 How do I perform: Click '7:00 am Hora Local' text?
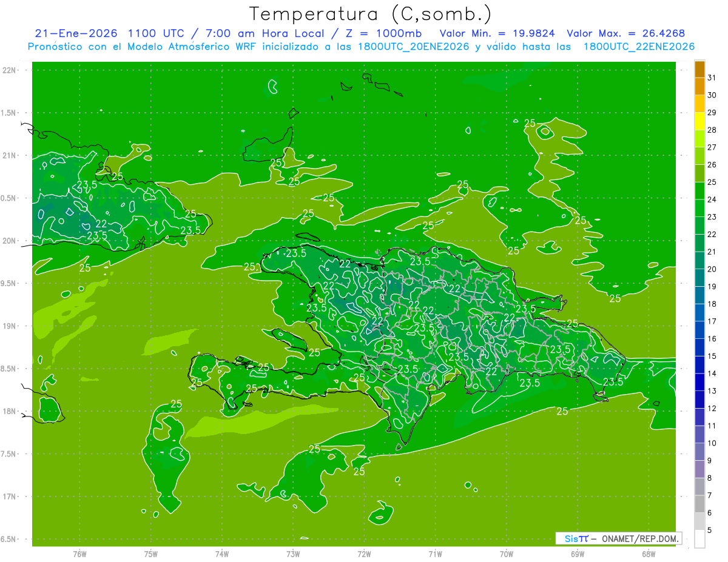click(265, 34)
